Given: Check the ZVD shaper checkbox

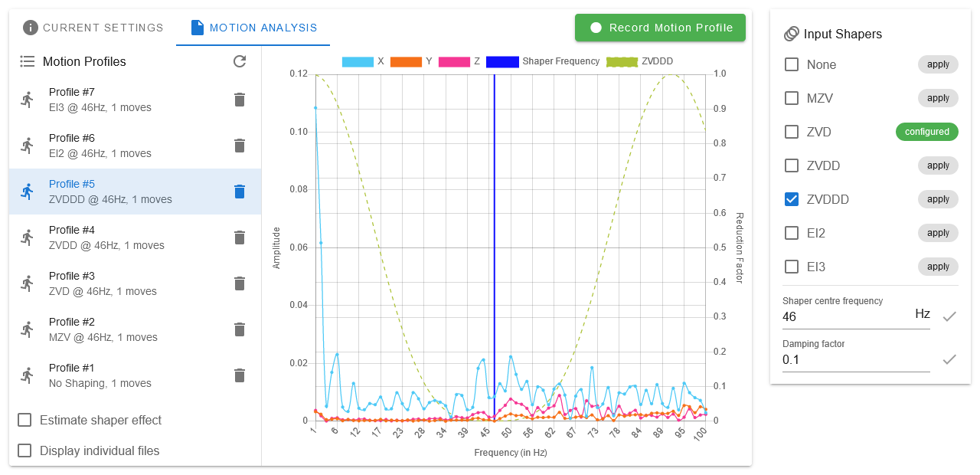Looking at the screenshot, I should point(792,132).
